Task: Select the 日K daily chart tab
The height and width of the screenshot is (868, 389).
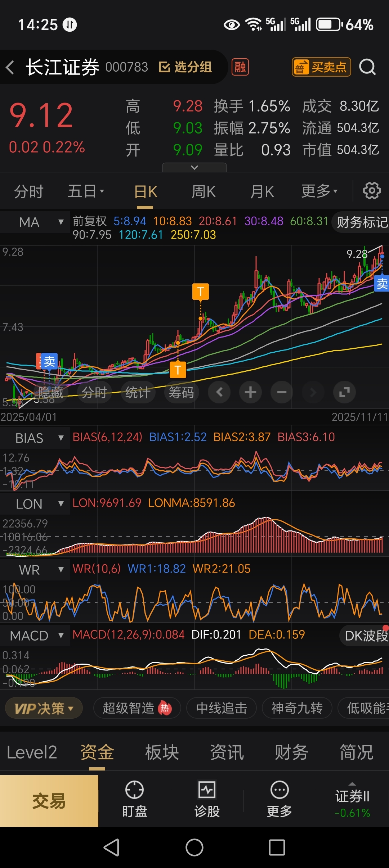Action: click(145, 191)
